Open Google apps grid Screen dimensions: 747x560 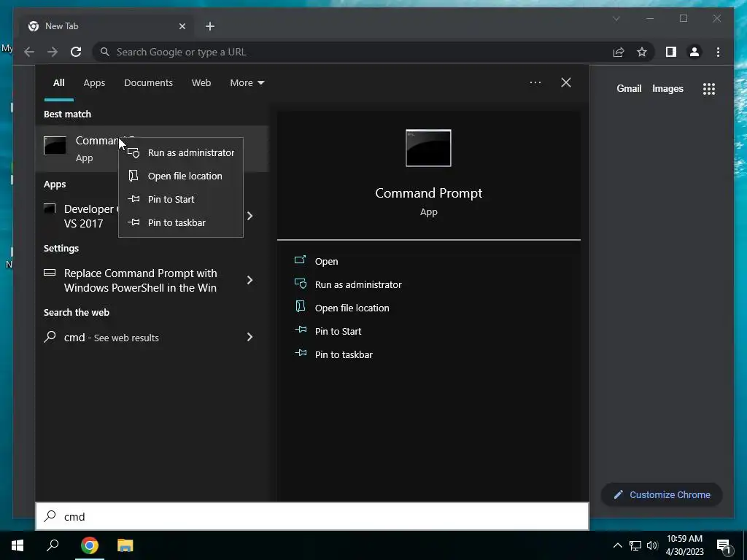pos(709,88)
